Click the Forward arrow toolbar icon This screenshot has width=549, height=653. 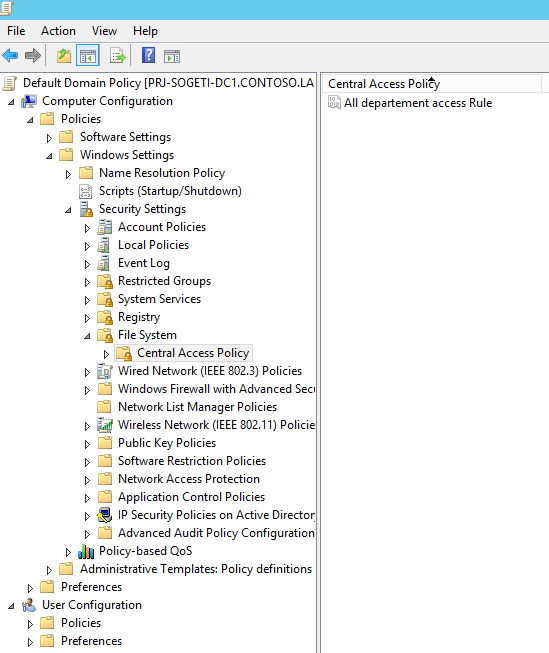click(32, 55)
